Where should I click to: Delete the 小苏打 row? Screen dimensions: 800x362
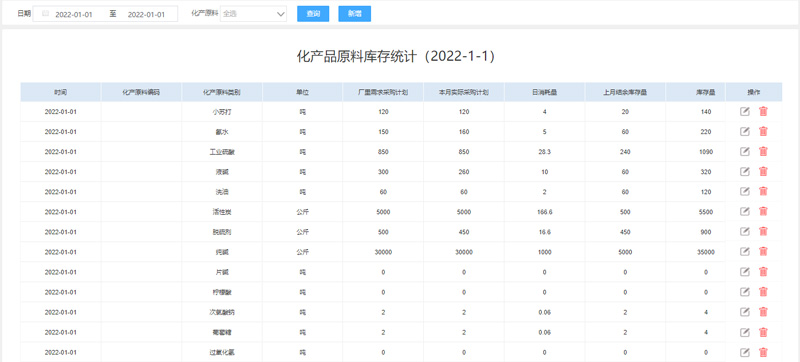[763, 112]
